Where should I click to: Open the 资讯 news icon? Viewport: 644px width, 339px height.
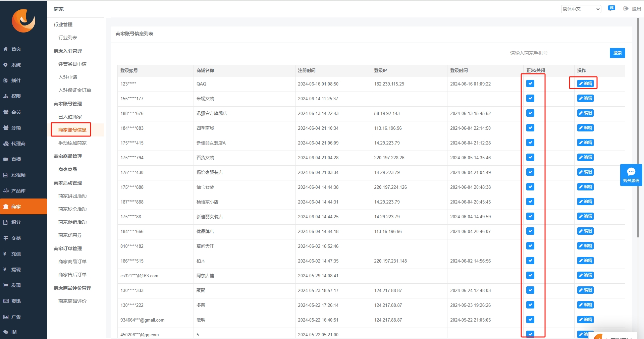pos(6,301)
